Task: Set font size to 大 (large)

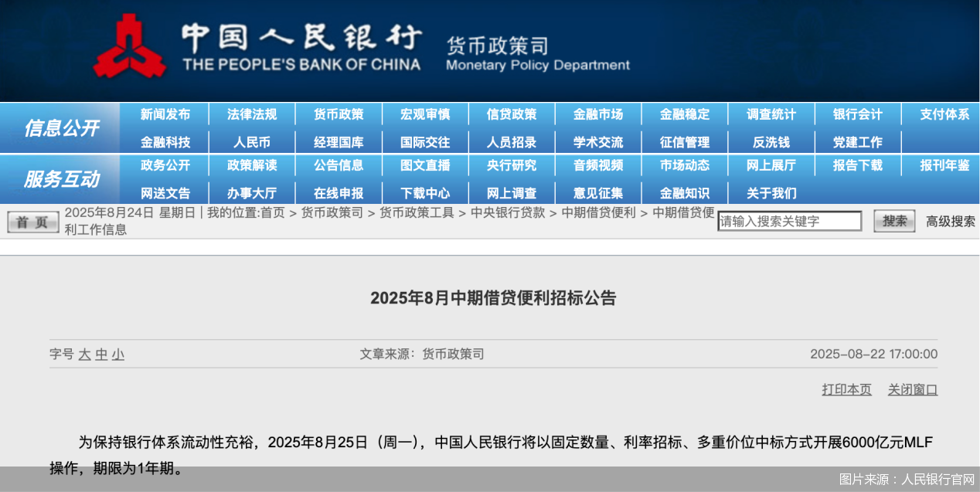Action: coord(84,355)
